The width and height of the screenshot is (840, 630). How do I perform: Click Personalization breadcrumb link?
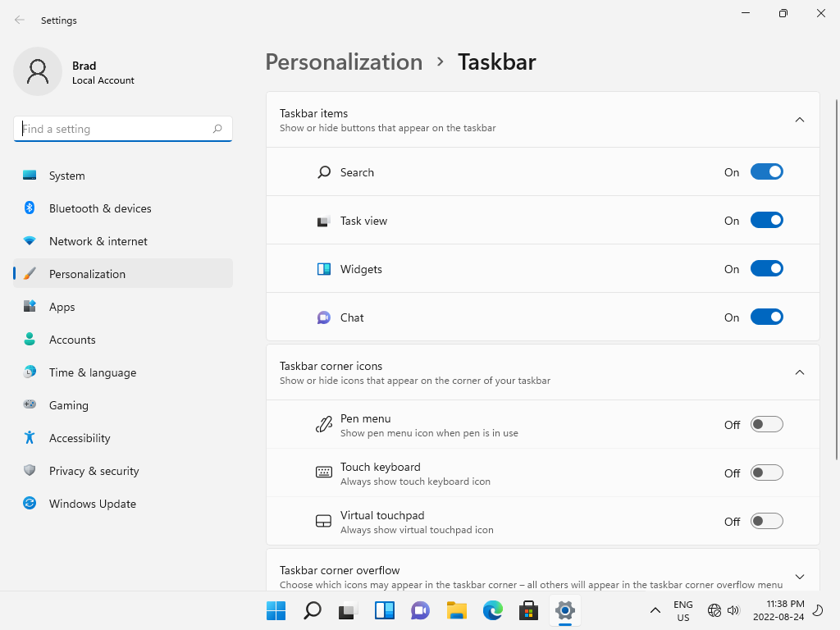pyautogui.click(x=344, y=62)
